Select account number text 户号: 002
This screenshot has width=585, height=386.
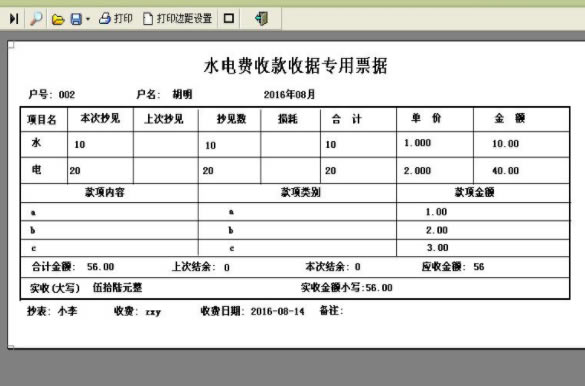point(52,94)
